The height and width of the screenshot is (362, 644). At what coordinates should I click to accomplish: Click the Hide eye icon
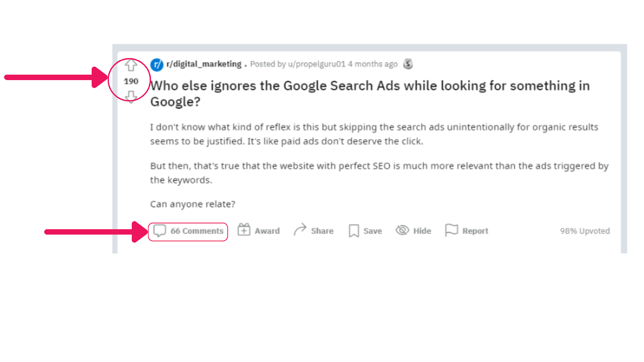coord(402,230)
